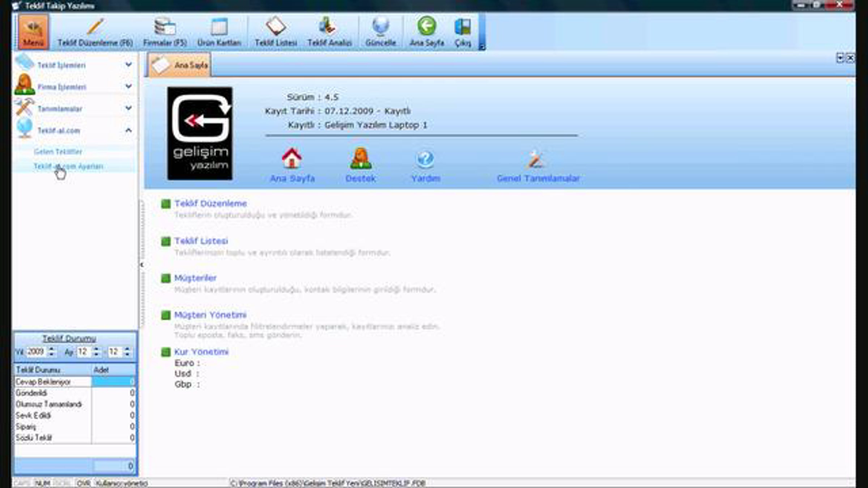The image size is (868, 488).
Task: Open Ürün Kartları from the toolbar
Action: (x=219, y=32)
